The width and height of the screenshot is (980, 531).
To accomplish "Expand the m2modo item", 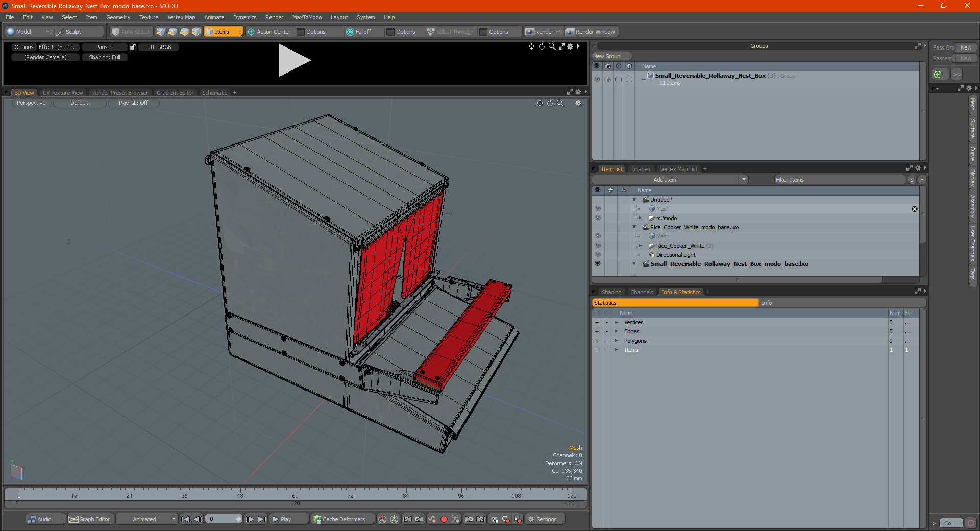I will [x=640, y=218].
